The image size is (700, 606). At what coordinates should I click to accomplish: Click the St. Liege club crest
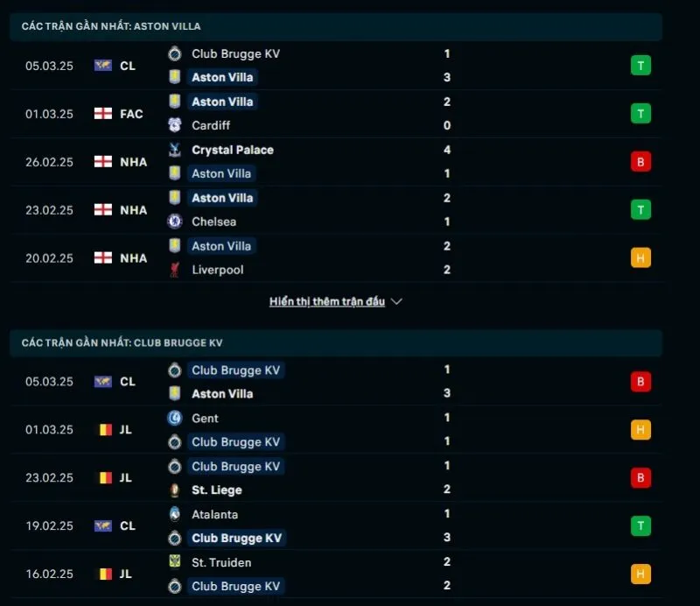(x=174, y=490)
